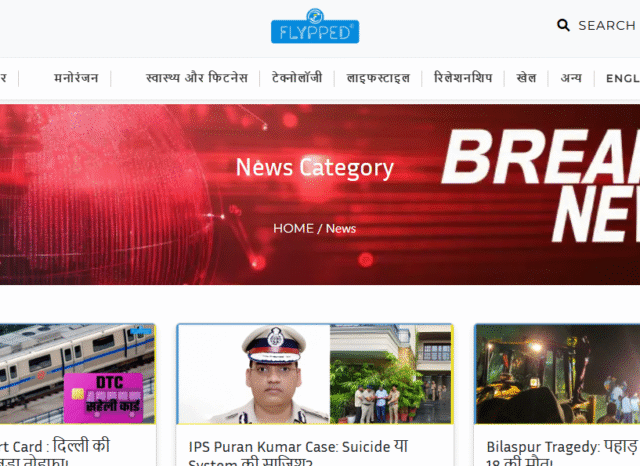Open search via the SEARCH text

tap(606, 26)
